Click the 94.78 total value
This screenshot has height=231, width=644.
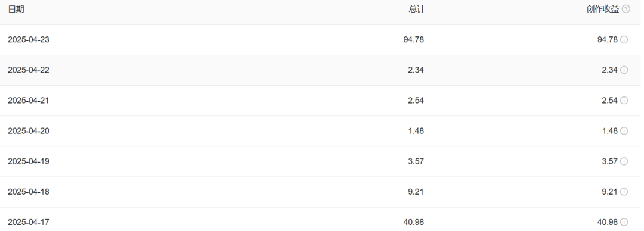click(414, 40)
